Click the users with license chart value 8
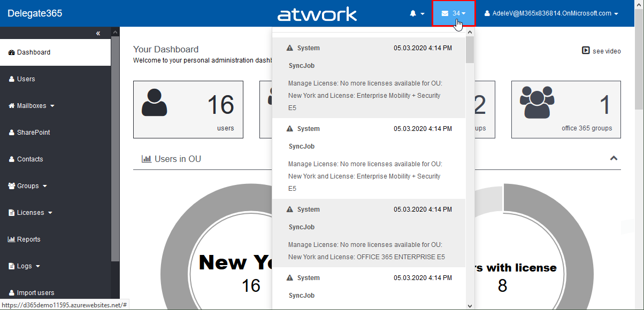The width and height of the screenshot is (644, 310). click(x=502, y=286)
